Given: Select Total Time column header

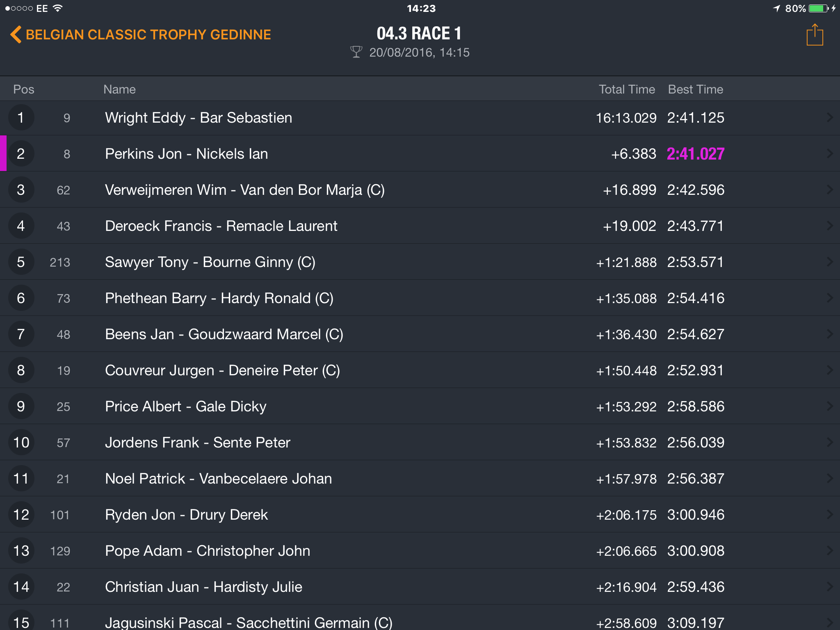Looking at the screenshot, I should 627,89.
